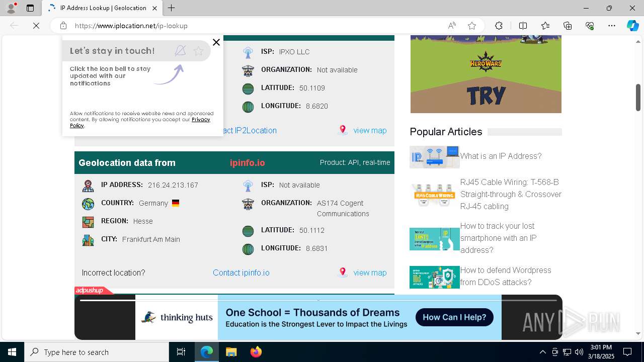644x362 pixels.
Task: Select longitude value 8.6831
Action: (x=317, y=248)
